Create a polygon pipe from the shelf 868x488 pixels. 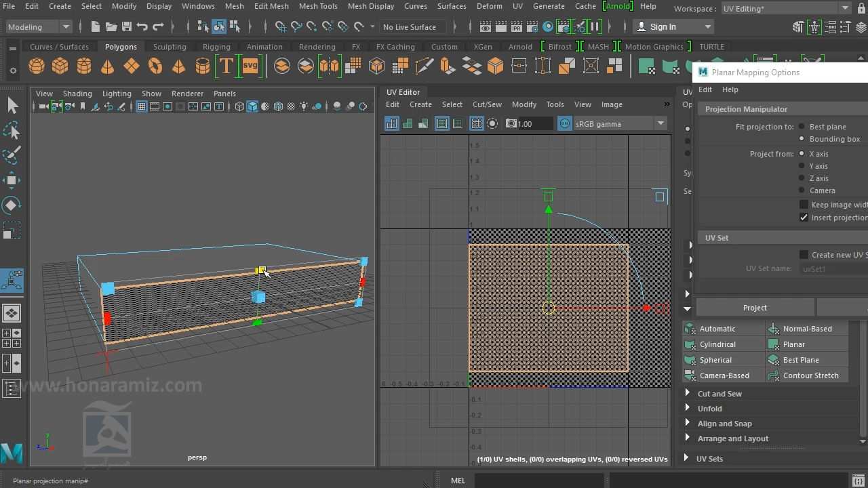(202, 66)
